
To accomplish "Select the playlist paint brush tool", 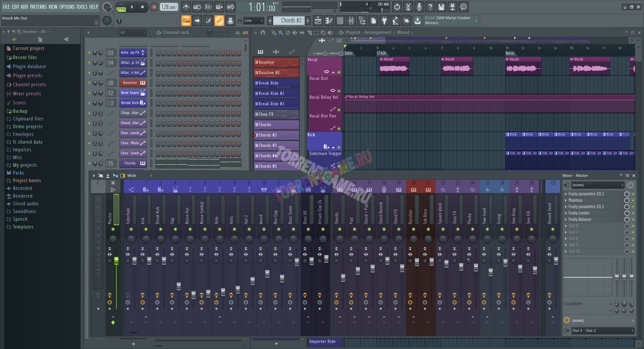I will (280, 33).
